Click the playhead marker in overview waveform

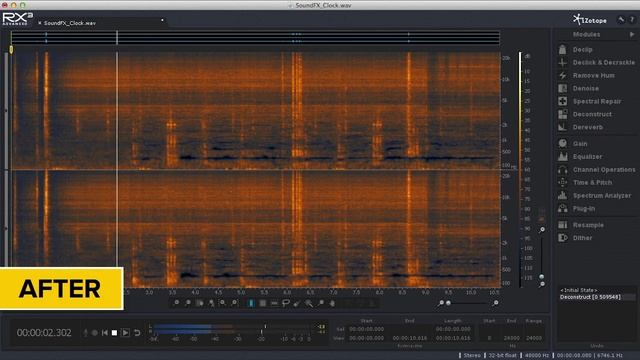tap(117, 38)
